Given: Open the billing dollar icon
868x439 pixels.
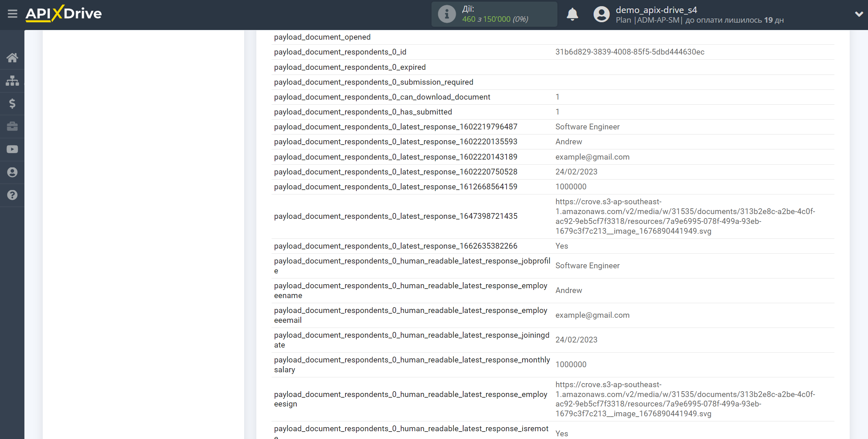Looking at the screenshot, I should (x=12, y=103).
